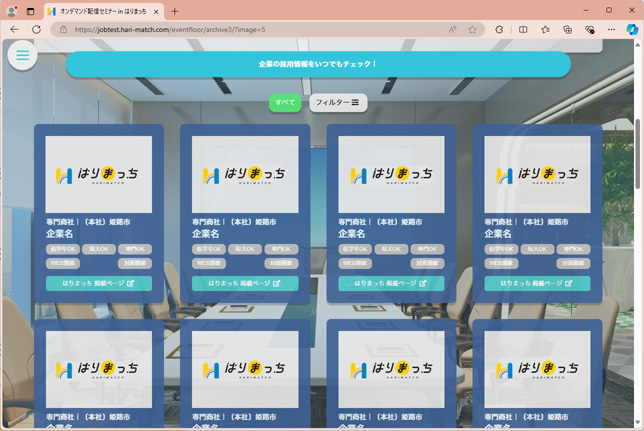644x431 pixels.
Task: Click 専門商社 | (本社) 姫路市 text on first bottom-row card
Action: 87,417
